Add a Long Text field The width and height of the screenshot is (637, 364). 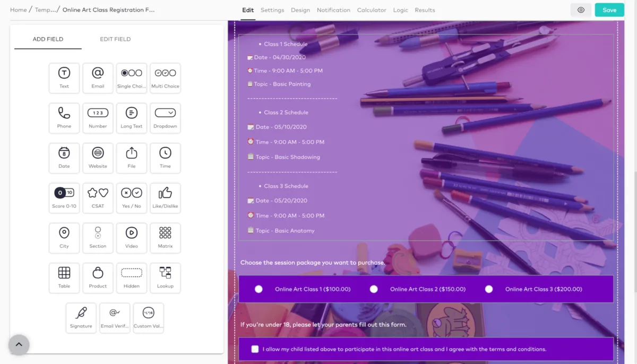(132, 118)
